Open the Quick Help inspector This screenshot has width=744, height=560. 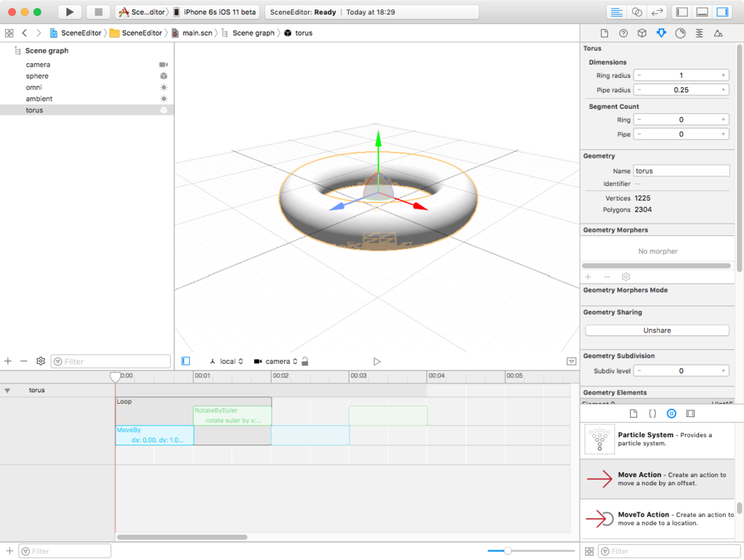(x=623, y=33)
